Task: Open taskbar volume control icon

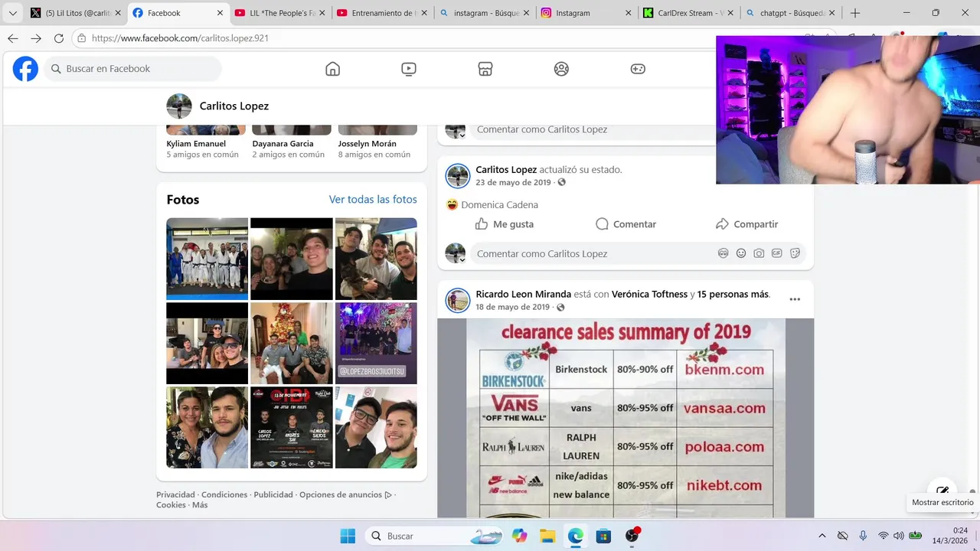Action: tap(899, 536)
